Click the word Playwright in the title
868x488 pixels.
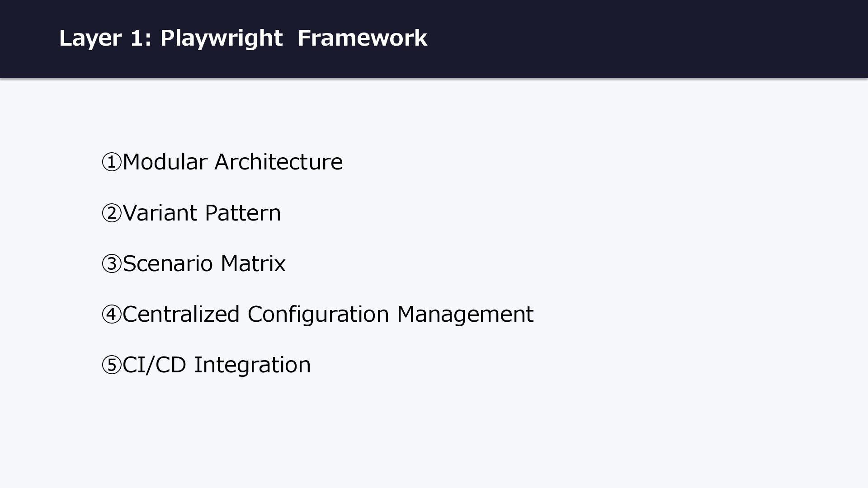click(221, 38)
